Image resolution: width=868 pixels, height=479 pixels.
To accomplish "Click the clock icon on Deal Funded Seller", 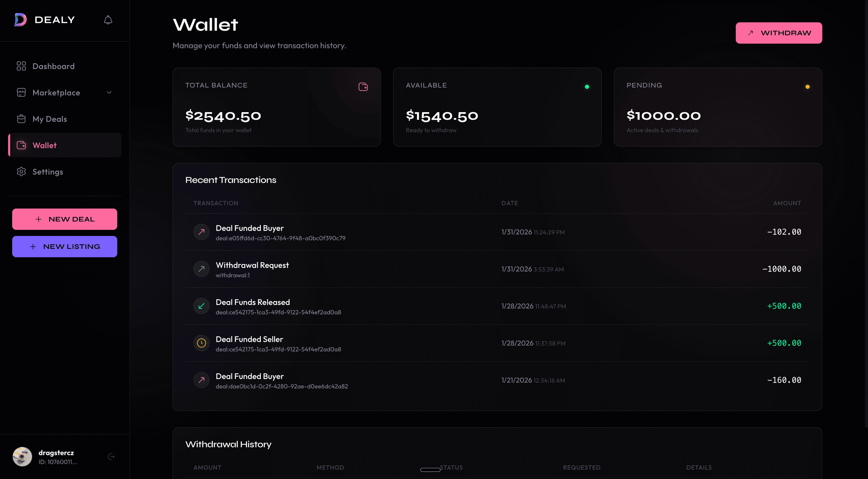I will [201, 343].
